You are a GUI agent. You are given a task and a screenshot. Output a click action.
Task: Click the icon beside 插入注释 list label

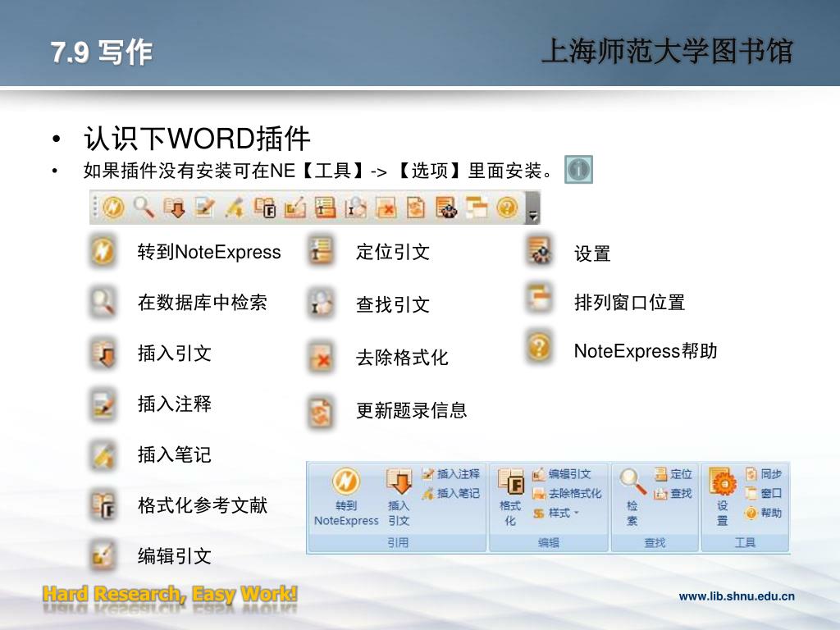pyautogui.click(x=103, y=404)
